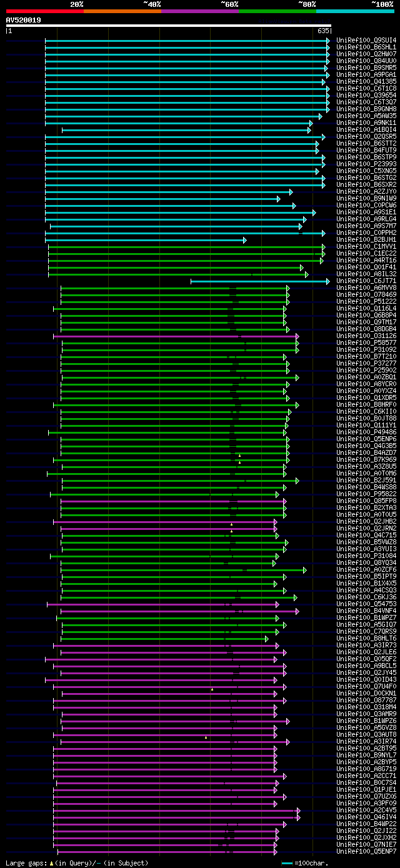
Task: Click the UniRef100_C6T1C8 hit label
Action: point(366,89)
